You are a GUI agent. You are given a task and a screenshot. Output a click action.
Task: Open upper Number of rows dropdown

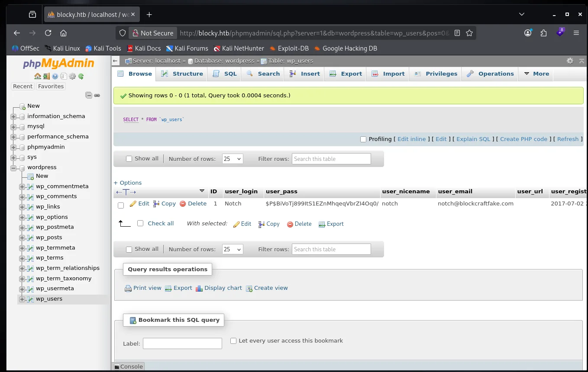233,159
